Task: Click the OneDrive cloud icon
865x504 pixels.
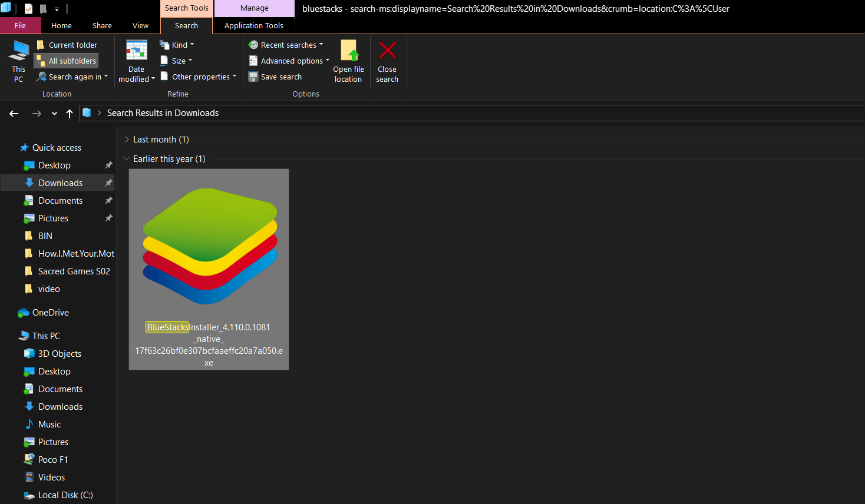Action: tap(24, 313)
